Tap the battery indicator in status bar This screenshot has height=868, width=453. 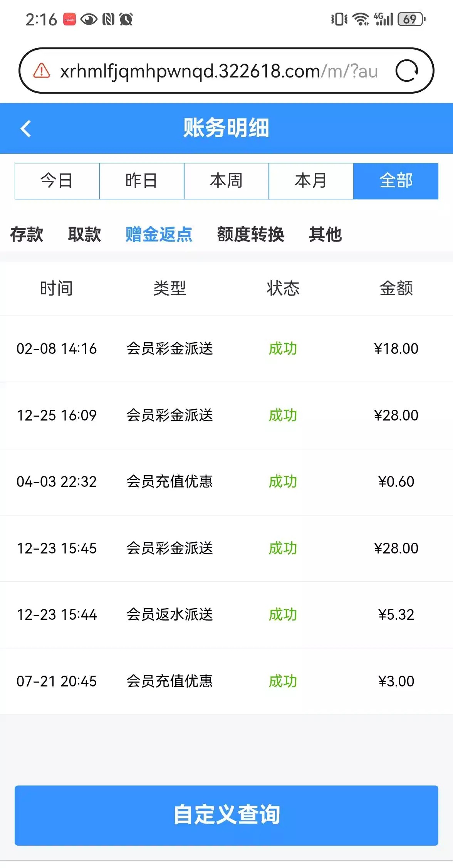(411, 19)
